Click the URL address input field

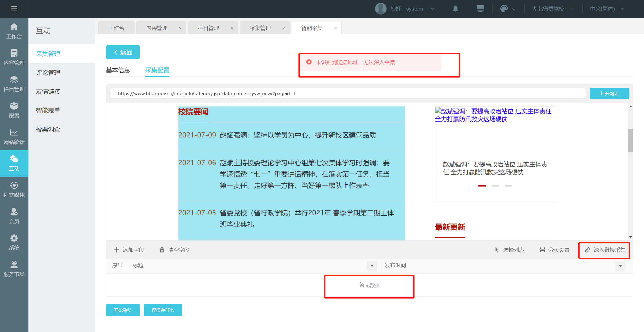click(347, 93)
